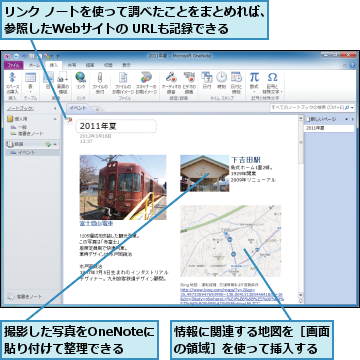Click the Back arrow in quick access toolbar
The image size is (360, 360).
tap(15, 56)
